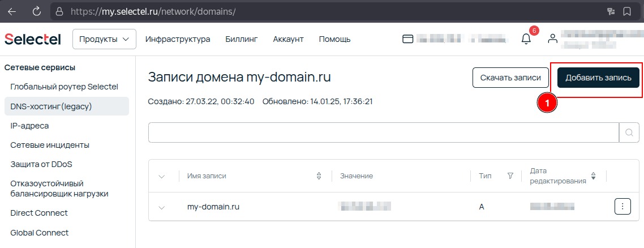Select IP-адреса in the sidebar

click(29, 126)
